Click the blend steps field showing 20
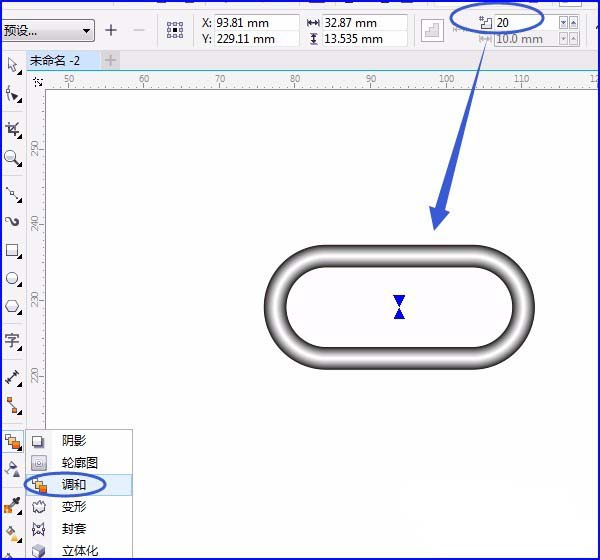The height and width of the screenshot is (560, 600). [x=526, y=23]
